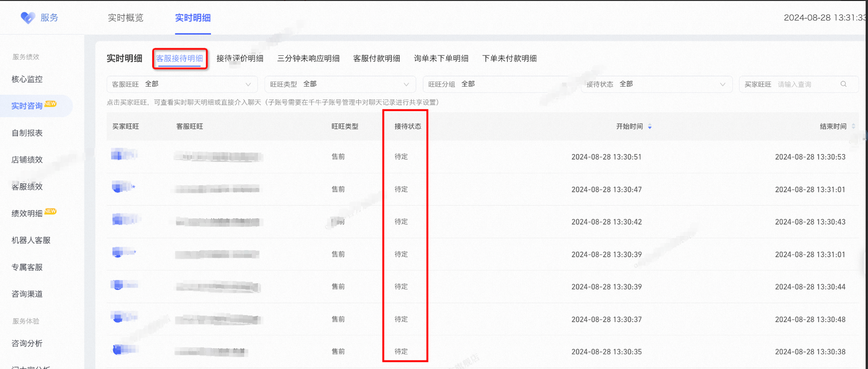Click the blue heart 服务 logo icon

click(x=28, y=18)
